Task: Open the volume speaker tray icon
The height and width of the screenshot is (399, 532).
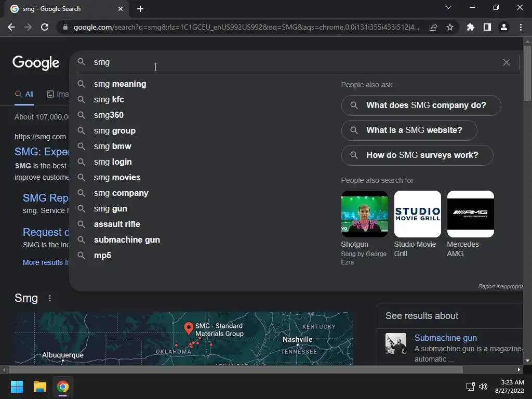Action: pos(483,387)
